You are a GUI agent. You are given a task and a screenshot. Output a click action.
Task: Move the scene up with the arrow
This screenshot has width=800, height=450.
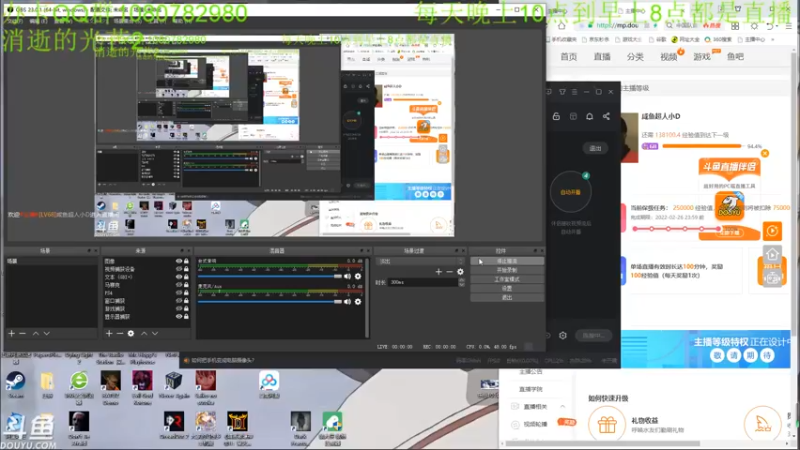click(36, 333)
